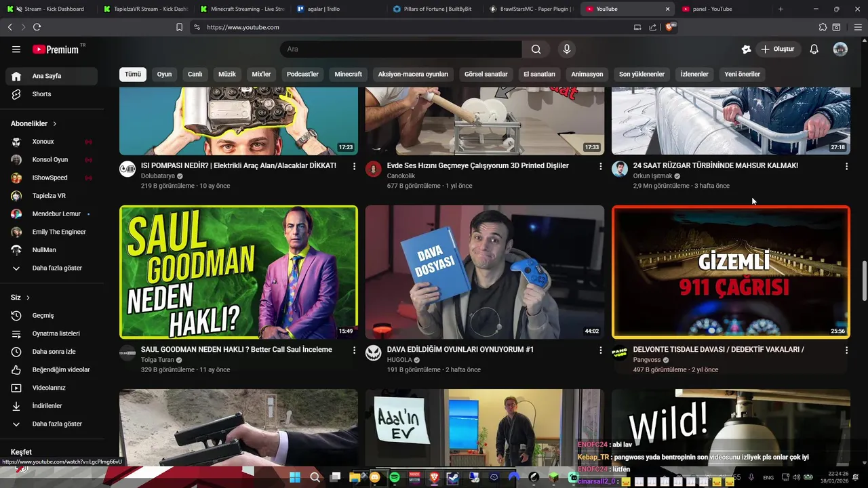
Task: Click the sparkle icon beside Oluştur
Action: pos(747,49)
